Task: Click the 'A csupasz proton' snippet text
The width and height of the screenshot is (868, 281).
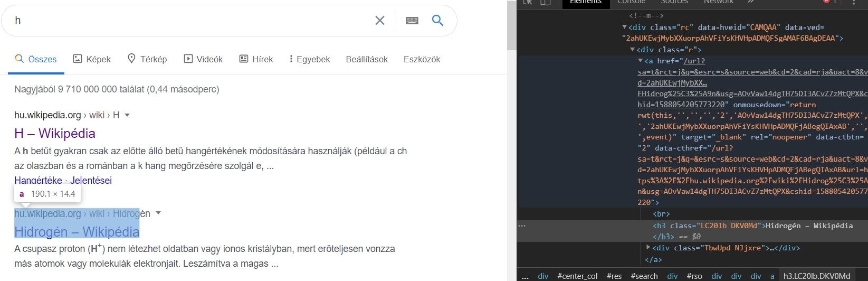Action: [x=205, y=256]
